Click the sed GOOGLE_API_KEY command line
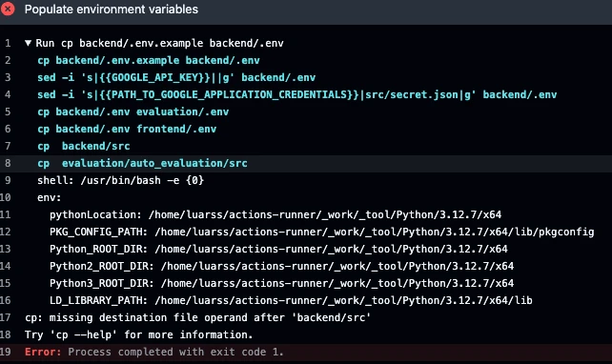 tap(176, 77)
